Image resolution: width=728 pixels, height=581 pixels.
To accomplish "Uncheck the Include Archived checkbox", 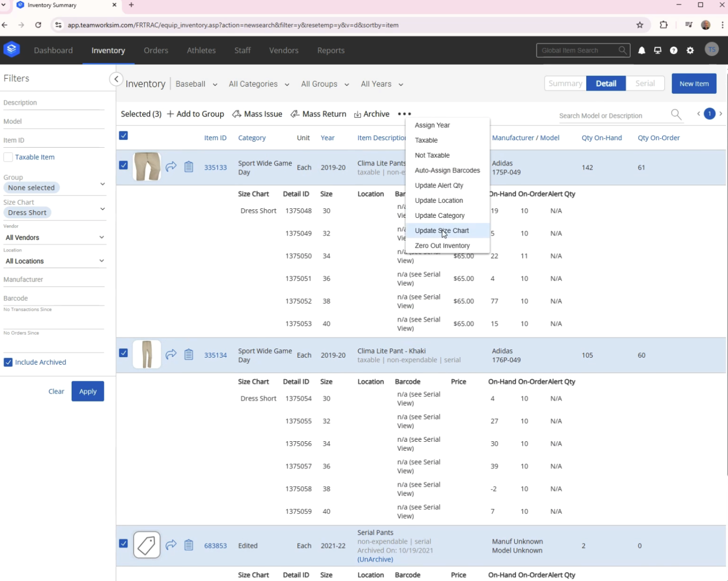I will click(8, 362).
